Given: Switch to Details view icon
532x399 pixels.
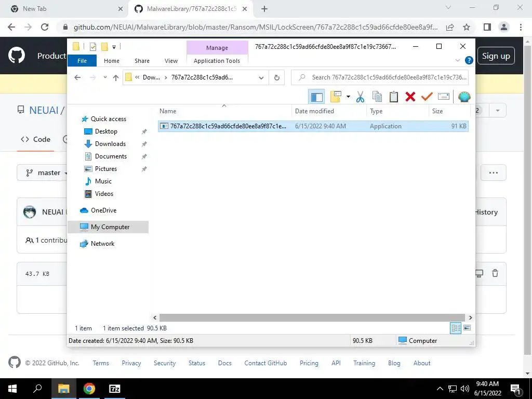Looking at the screenshot, I should click(456, 328).
